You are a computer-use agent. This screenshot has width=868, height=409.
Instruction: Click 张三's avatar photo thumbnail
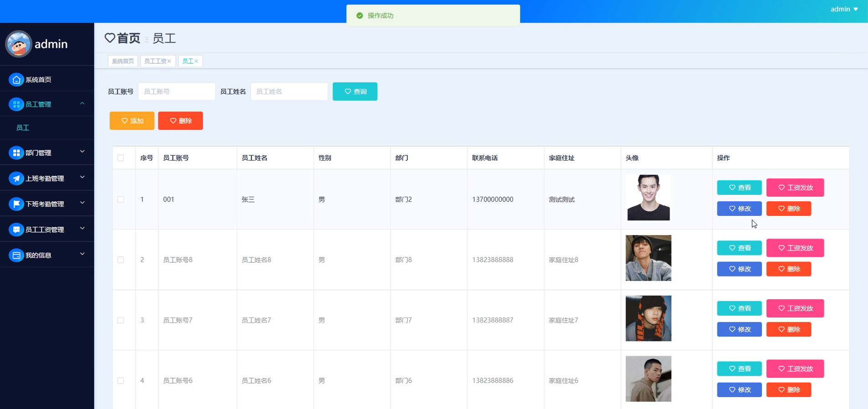pyautogui.click(x=649, y=198)
